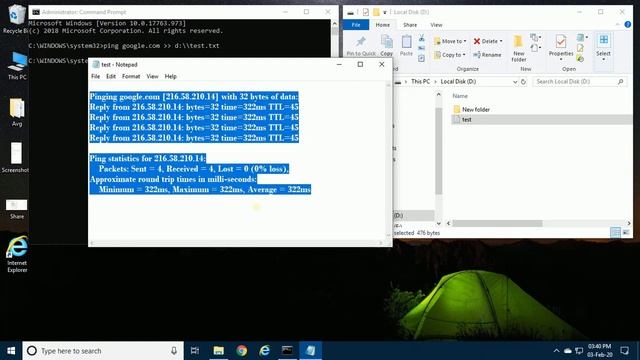The image size is (640, 360).
Task: Switch to Details view in Explorer status bar
Action: (616, 233)
